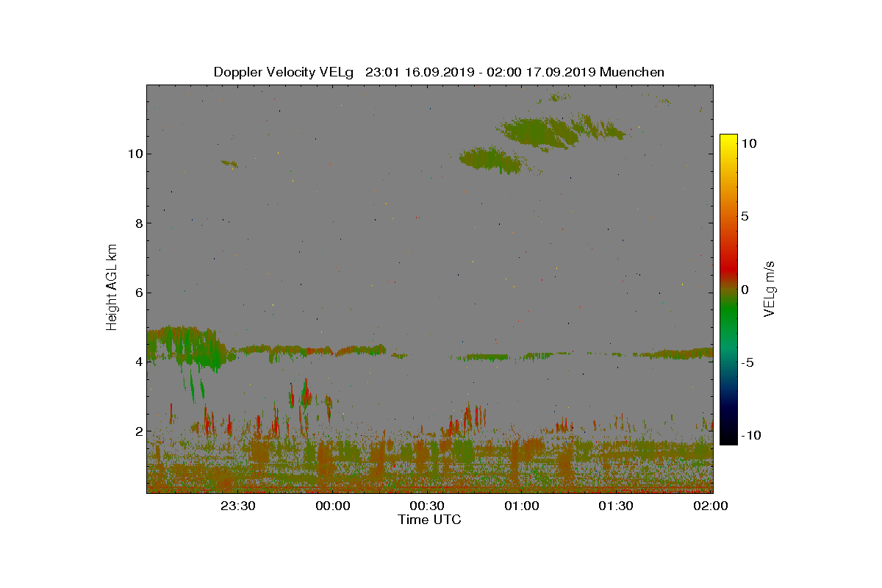Click the plot title 'Doppler Velocity VELg'

point(284,72)
